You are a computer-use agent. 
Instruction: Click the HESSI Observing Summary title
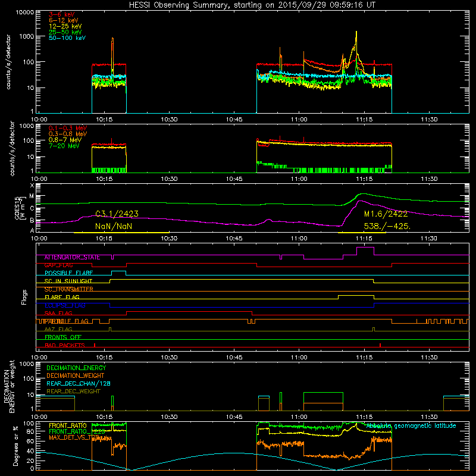252,5
